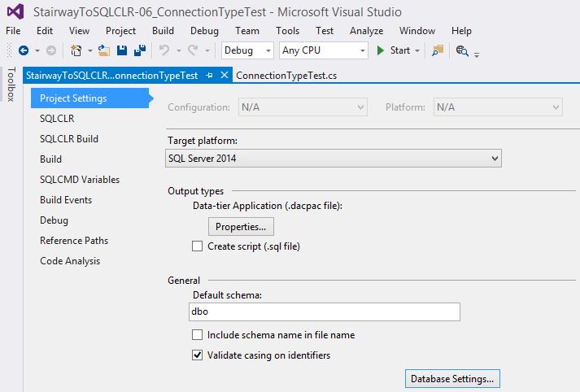Image resolution: width=580 pixels, height=392 pixels.
Task: Open the Debug solution configuration dropdown
Action: (248, 50)
